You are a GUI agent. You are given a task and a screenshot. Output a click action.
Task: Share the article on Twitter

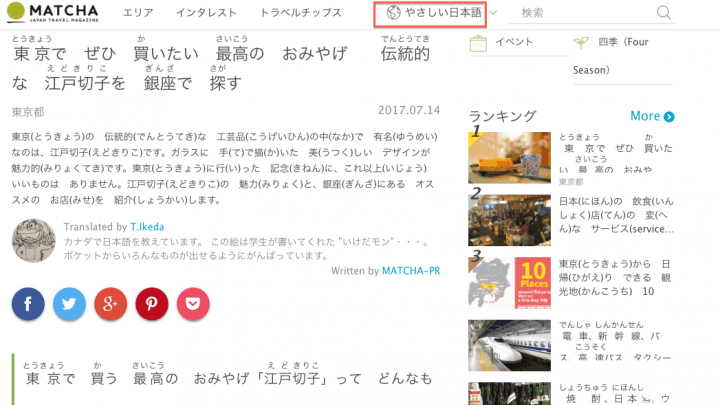coord(69,304)
